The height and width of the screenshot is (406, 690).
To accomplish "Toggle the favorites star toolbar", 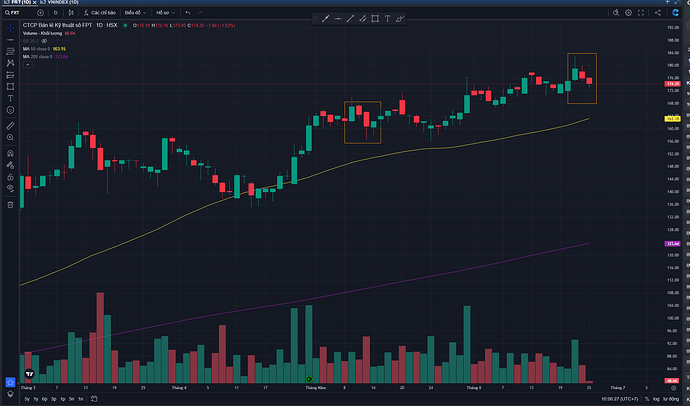I will click(x=10, y=382).
